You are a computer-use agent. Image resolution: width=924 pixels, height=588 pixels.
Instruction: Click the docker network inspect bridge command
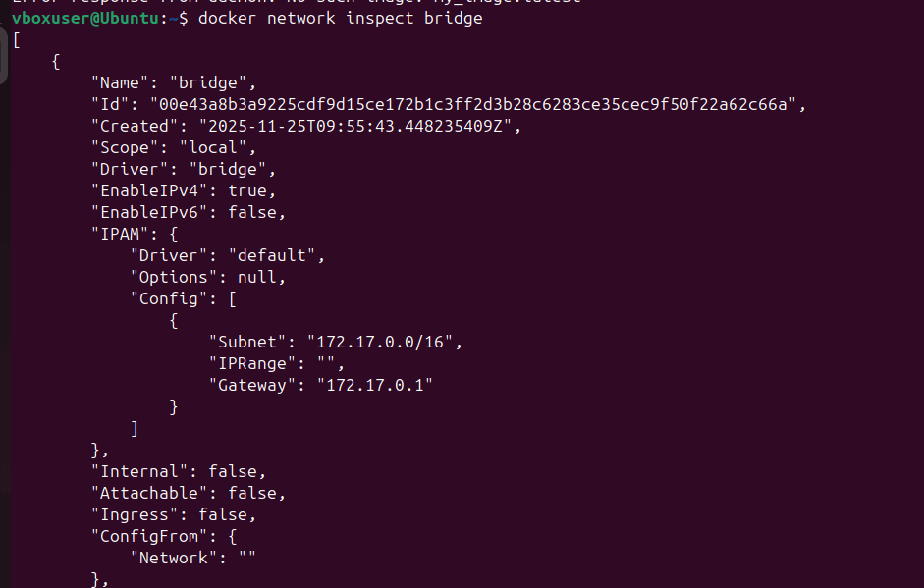tap(340, 19)
